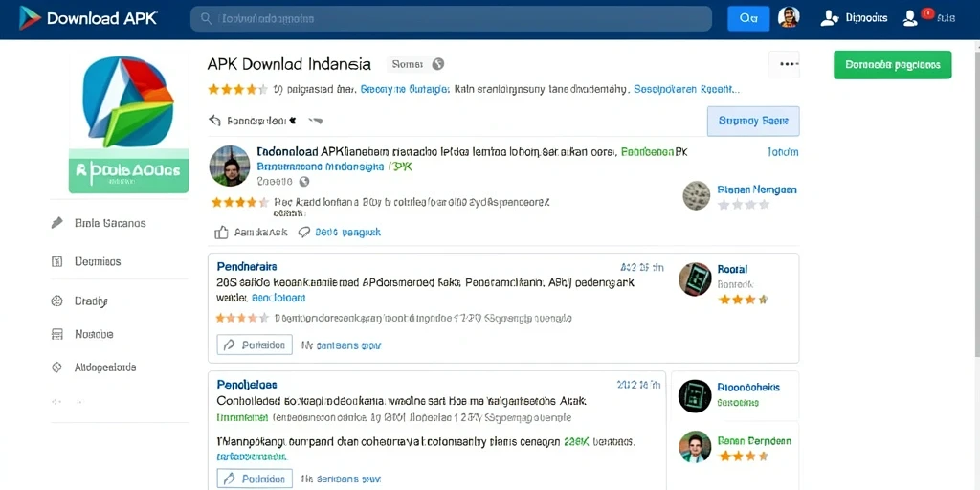Click the pencil icon beside Brola Sacanos
Screen dimensions: 980x490
pos(56,222)
